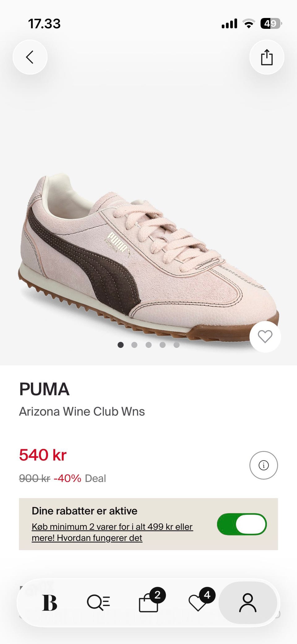Image resolution: width=297 pixels, height=644 pixels.
Task: Jump to second product image dot
Action: click(x=134, y=345)
